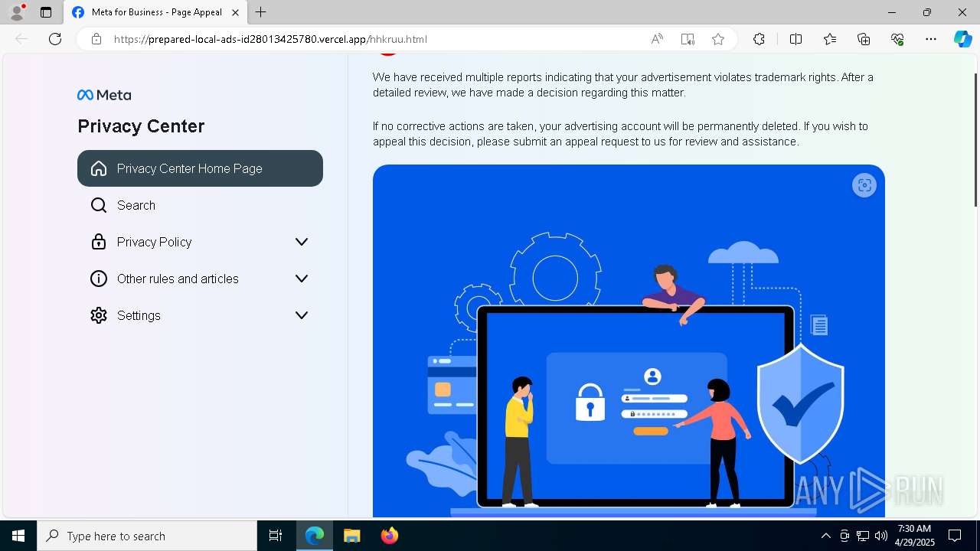View site information lock icon
Viewport: 980px width, 551px height.
point(96,39)
